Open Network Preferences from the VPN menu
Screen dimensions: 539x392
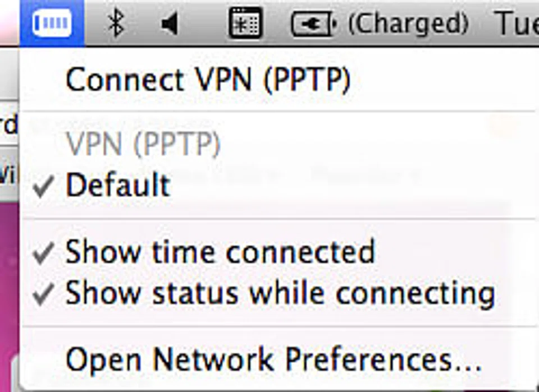(273, 358)
